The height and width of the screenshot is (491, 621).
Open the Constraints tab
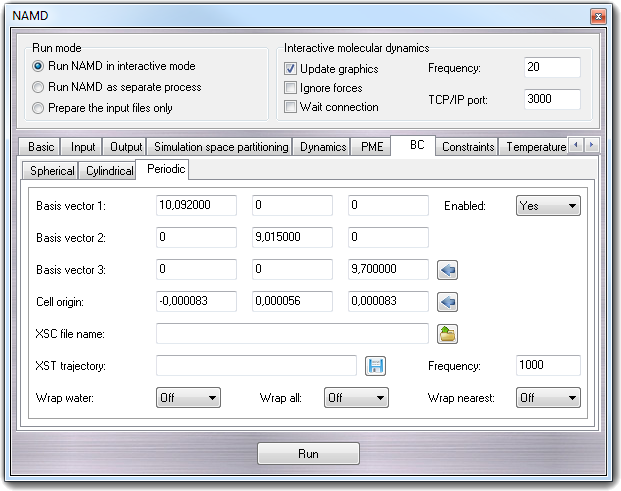468,147
